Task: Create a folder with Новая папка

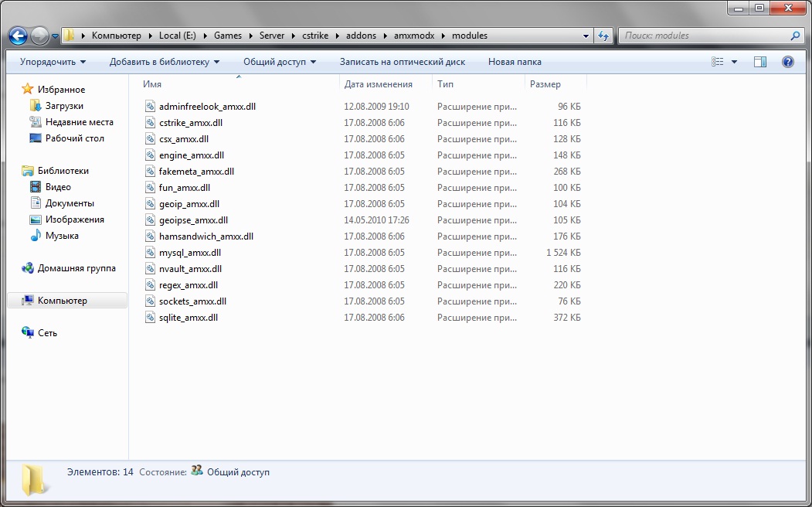Action: pos(515,62)
